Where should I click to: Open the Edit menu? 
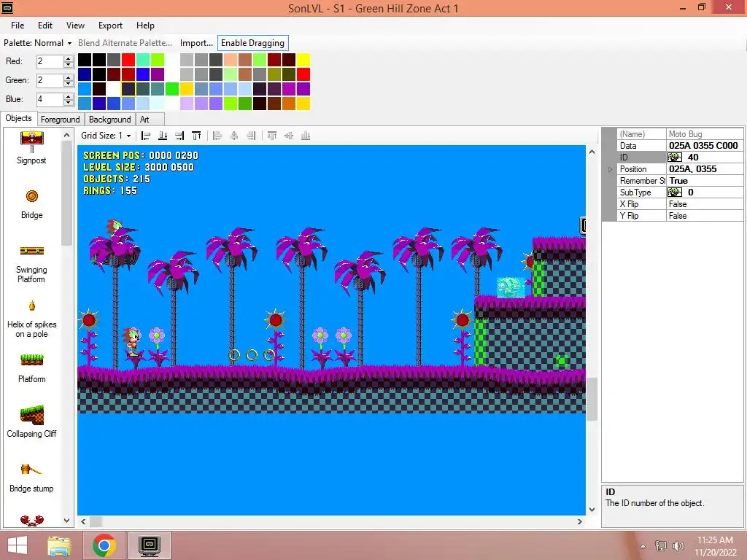(x=45, y=26)
